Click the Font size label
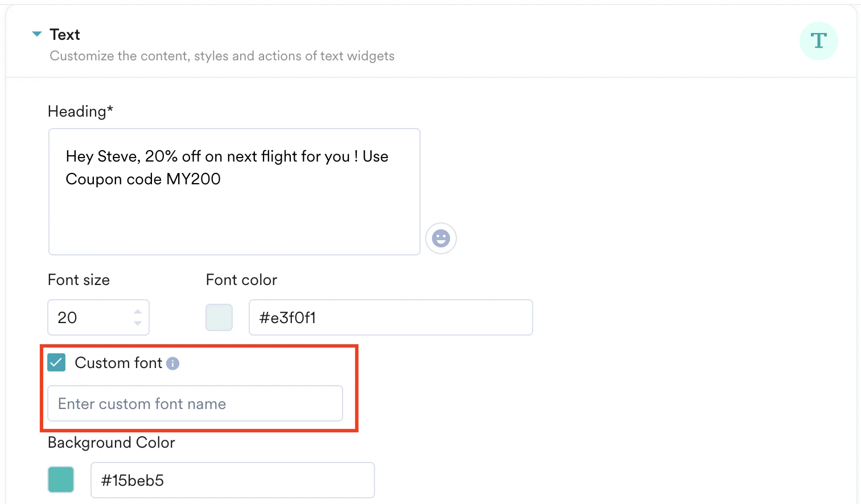The image size is (861, 504). tap(79, 279)
